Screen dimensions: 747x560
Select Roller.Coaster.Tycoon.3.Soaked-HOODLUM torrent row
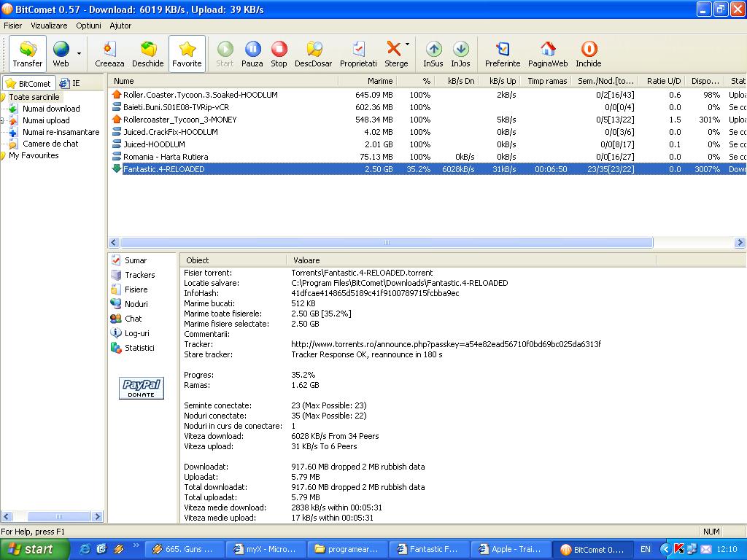pos(427,95)
